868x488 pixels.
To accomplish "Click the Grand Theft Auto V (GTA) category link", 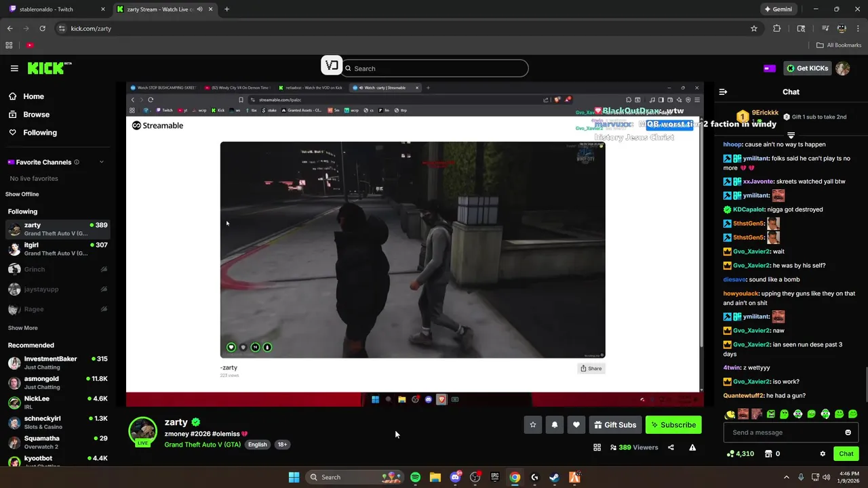I will (203, 445).
